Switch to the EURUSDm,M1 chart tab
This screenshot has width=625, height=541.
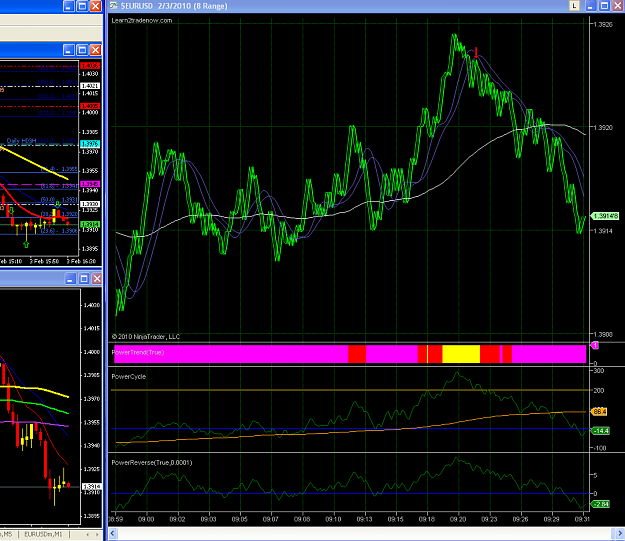click(43, 534)
